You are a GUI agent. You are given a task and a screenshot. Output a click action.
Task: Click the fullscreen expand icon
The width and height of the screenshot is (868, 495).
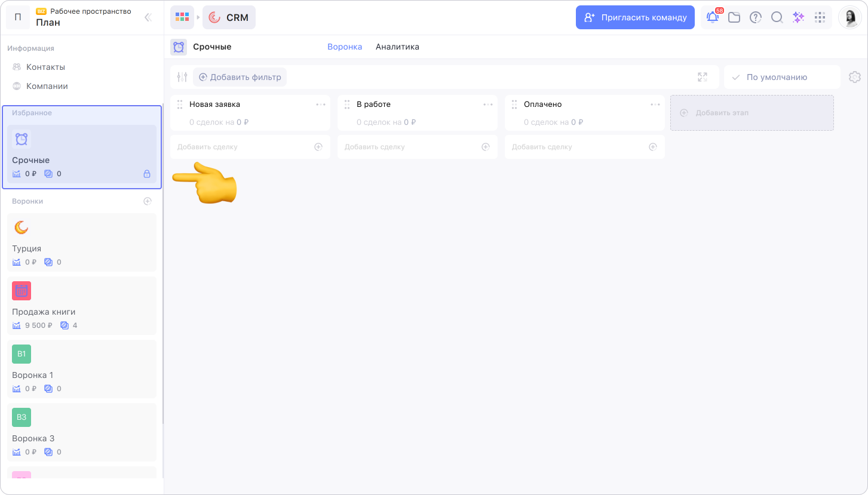tap(703, 77)
